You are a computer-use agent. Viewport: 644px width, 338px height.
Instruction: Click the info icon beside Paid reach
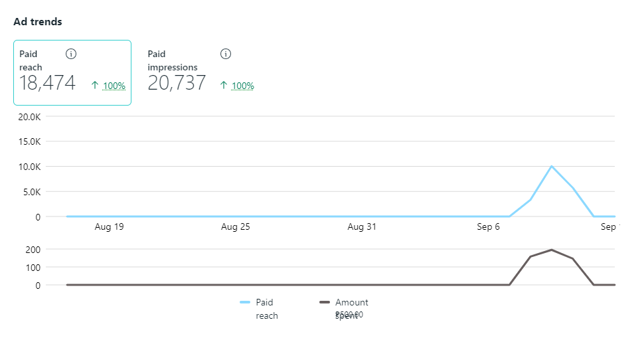pos(71,54)
